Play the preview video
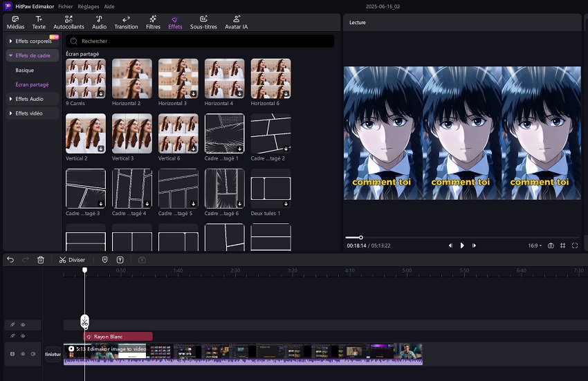Viewport: 588px width, 381px height. pyautogui.click(x=462, y=245)
